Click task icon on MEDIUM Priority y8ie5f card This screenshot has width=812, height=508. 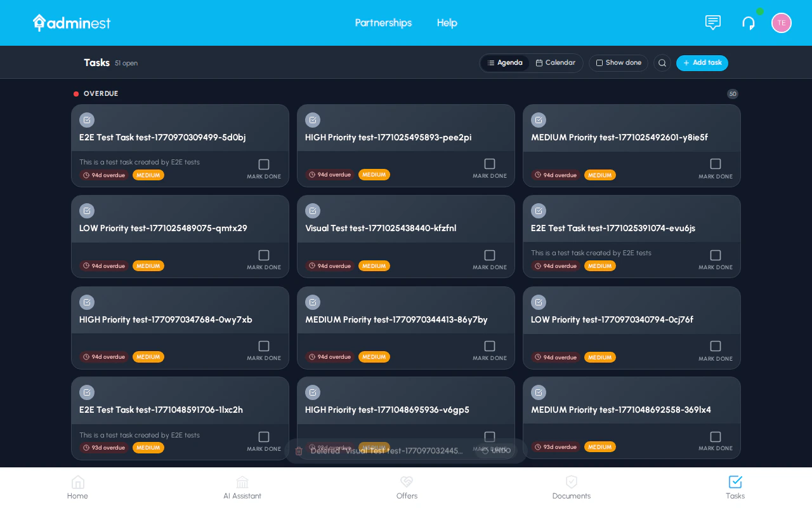(x=539, y=120)
